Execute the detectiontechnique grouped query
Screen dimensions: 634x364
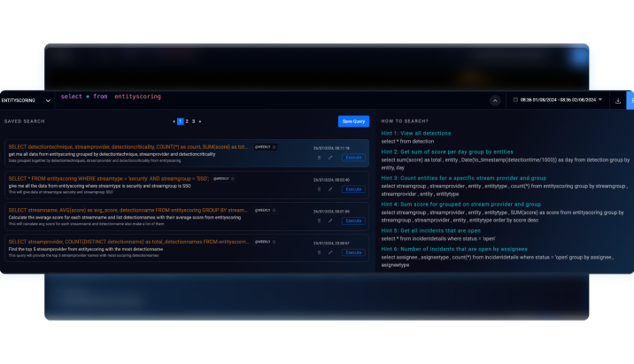click(353, 158)
